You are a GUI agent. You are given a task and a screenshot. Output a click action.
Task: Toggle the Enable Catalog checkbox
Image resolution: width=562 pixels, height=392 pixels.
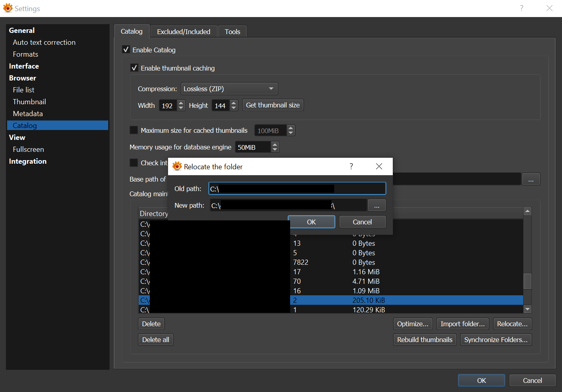pos(126,50)
